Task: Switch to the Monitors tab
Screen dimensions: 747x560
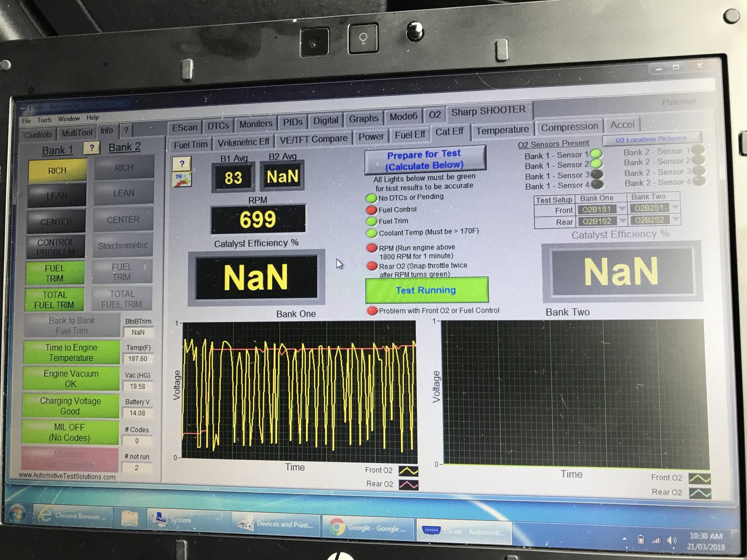Action: tap(256, 124)
